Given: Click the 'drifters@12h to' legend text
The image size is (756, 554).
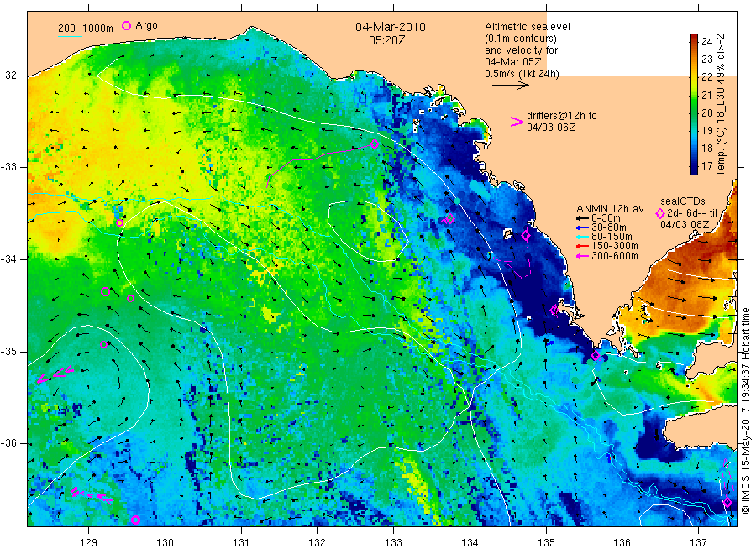Looking at the screenshot, I should tap(562, 116).
